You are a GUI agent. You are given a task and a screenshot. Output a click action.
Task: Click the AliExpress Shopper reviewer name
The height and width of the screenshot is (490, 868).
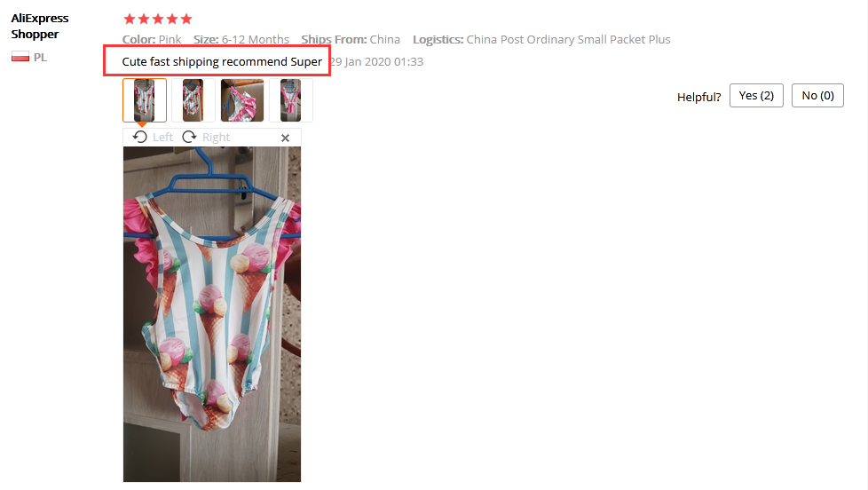(x=40, y=26)
